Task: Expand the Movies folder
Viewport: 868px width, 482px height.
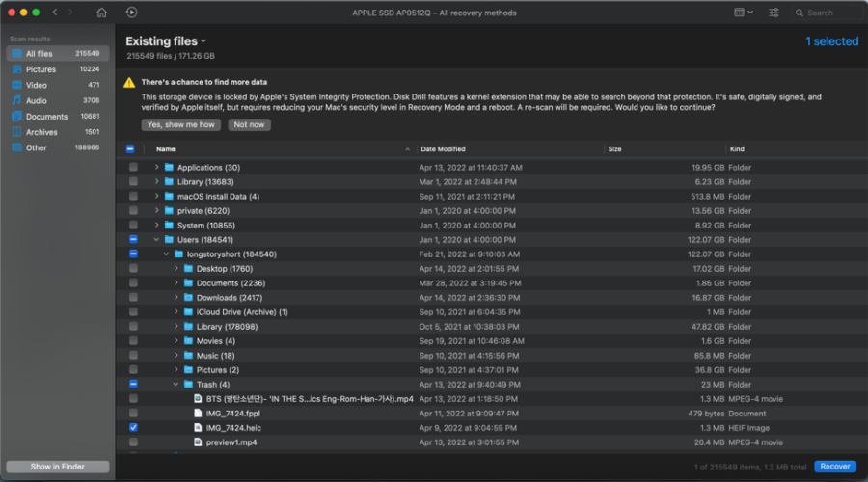Action: [x=176, y=341]
